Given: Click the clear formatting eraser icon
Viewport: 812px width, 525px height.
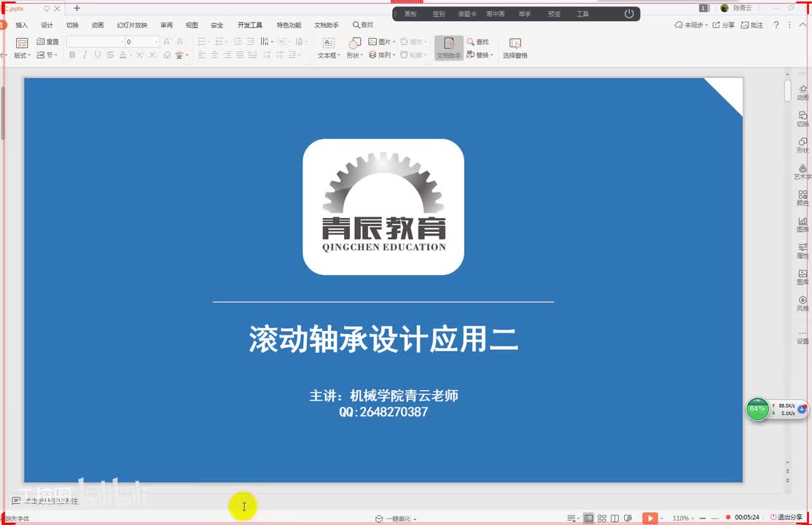Looking at the screenshot, I should point(167,55).
